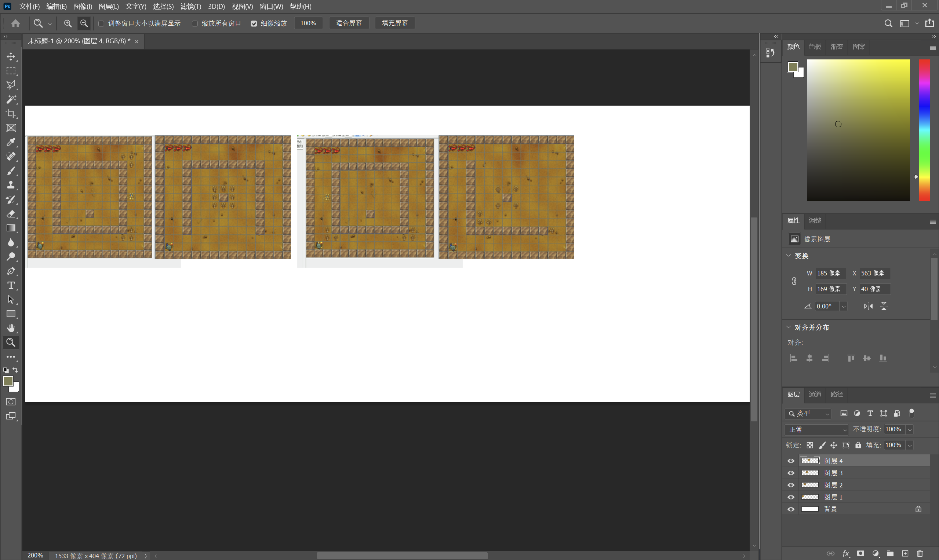Hide 图层 2 visibility eye
939x560 pixels.
coord(791,485)
